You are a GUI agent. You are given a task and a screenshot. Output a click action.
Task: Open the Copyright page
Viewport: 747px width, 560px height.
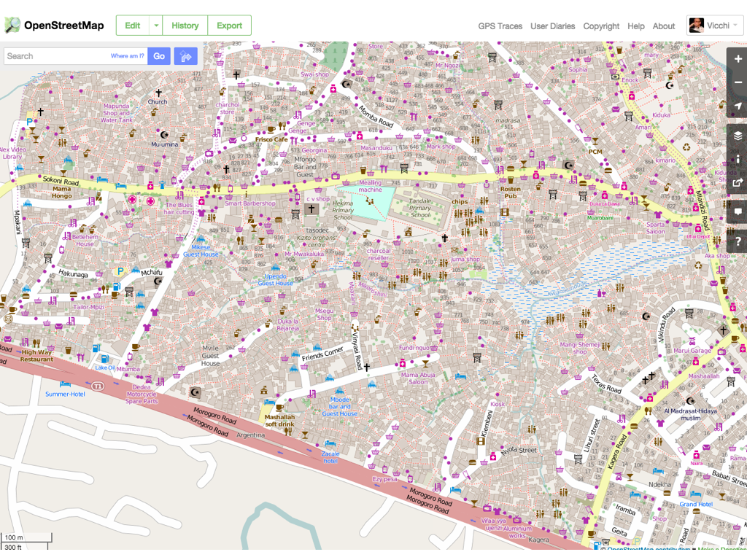(x=601, y=26)
